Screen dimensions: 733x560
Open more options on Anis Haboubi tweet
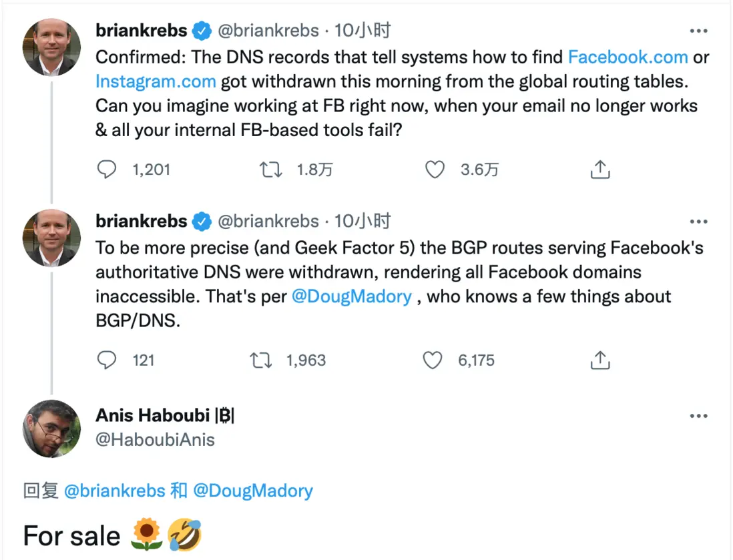click(x=698, y=416)
